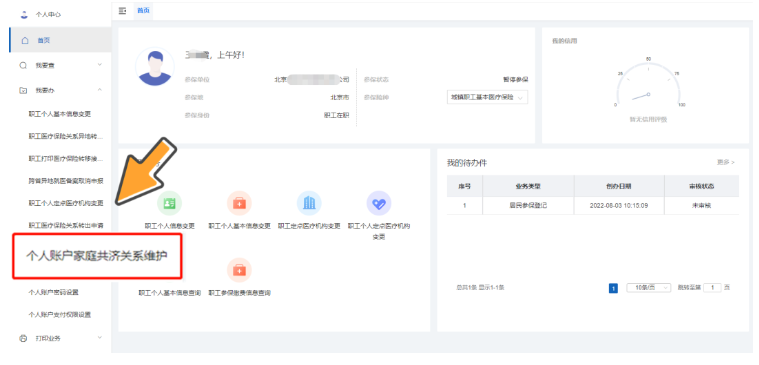Click the red briefcase 职工个人基本信息变更 shortcut icon
Image resolution: width=759 pixels, height=365 pixels.
point(239,203)
